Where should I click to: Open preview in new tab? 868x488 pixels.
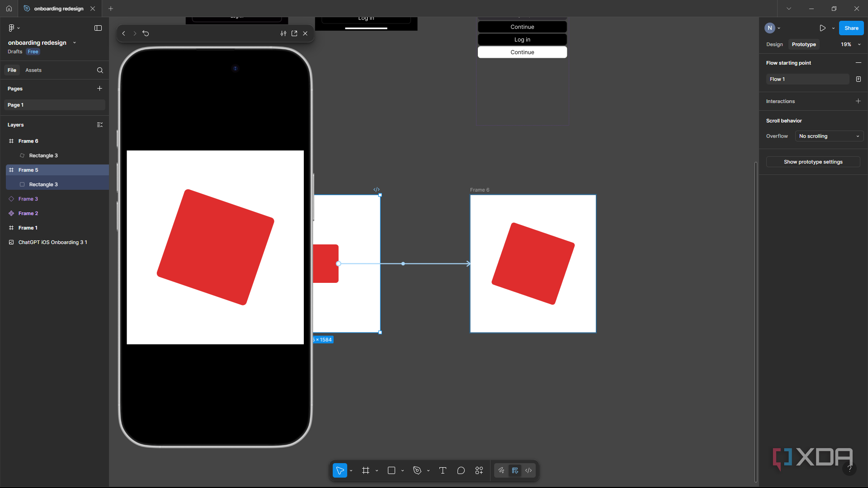(294, 33)
